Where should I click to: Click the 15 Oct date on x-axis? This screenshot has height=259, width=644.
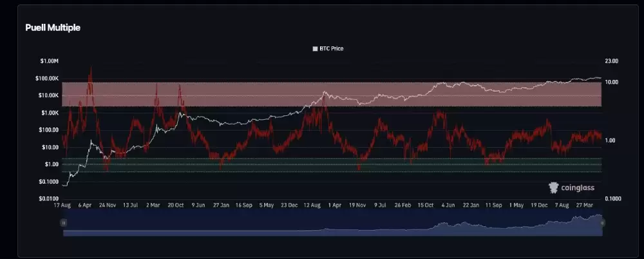[425, 205]
